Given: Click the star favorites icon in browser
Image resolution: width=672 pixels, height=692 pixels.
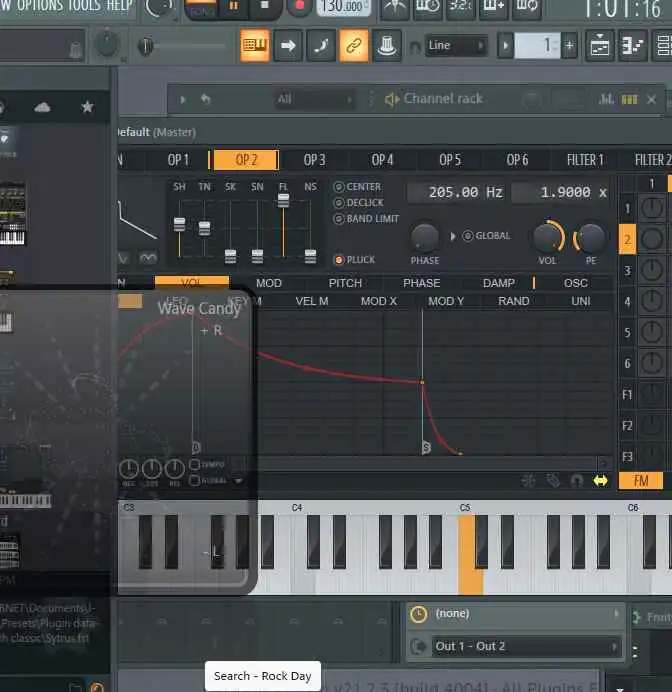Looking at the screenshot, I should (87, 106).
